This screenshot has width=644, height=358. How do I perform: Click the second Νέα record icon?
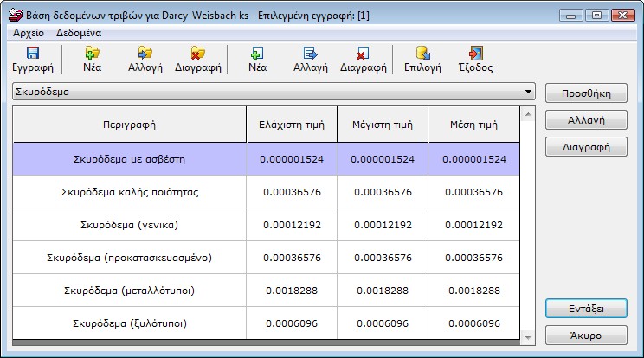(257, 54)
